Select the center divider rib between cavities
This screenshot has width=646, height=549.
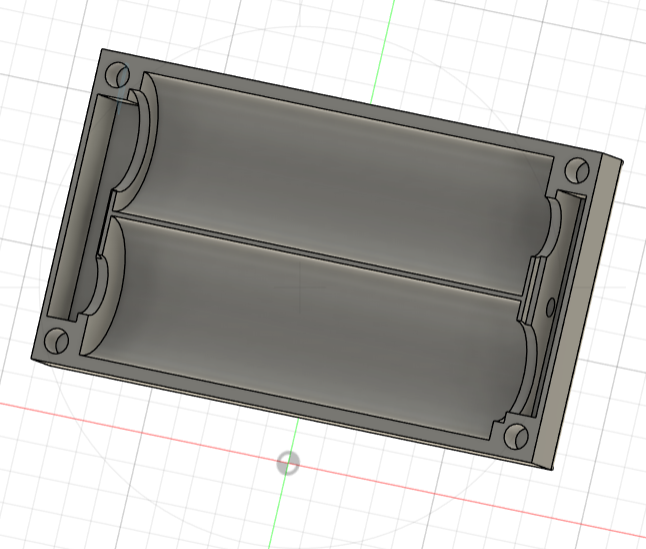pos(315,255)
